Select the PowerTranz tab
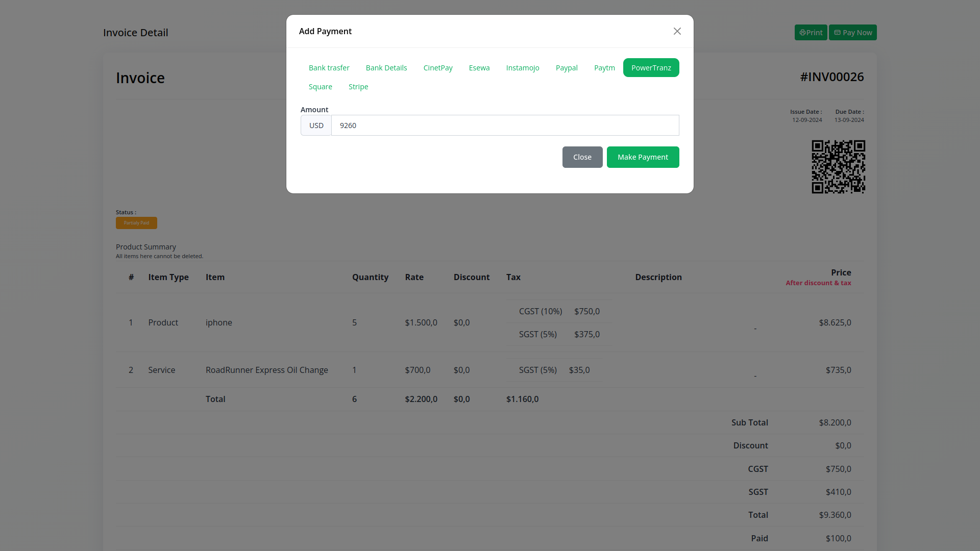980x551 pixels. [651, 68]
